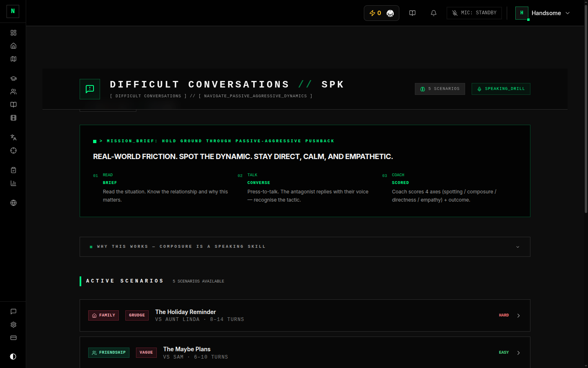The width and height of the screenshot is (588, 368).
Task: Open the map icon in sidebar
Action: pyautogui.click(x=13, y=59)
